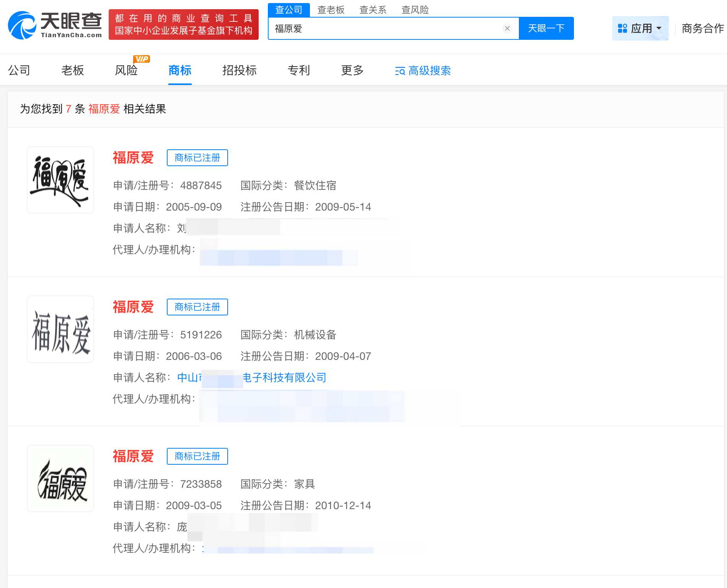Open 高级搜索 advanced search
Screen dimensions: 727x588
click(x=422, y=71)
